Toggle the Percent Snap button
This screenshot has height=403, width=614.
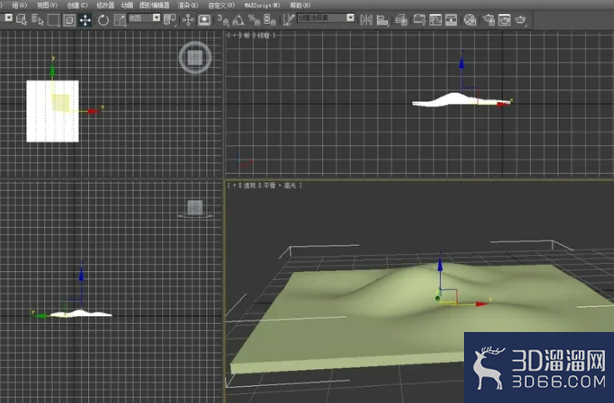click(x=254, y=20)
